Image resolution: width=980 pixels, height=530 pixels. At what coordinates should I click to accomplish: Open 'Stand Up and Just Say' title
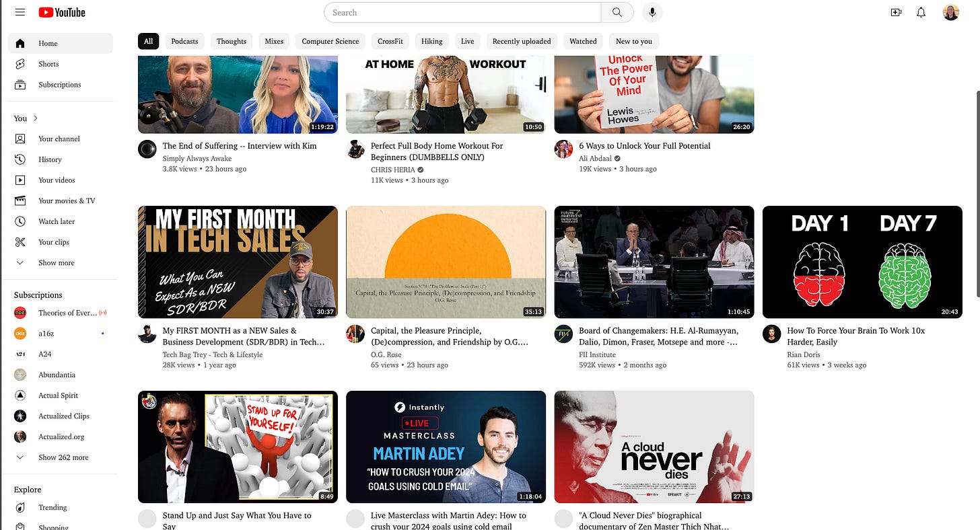coord(237,521)
